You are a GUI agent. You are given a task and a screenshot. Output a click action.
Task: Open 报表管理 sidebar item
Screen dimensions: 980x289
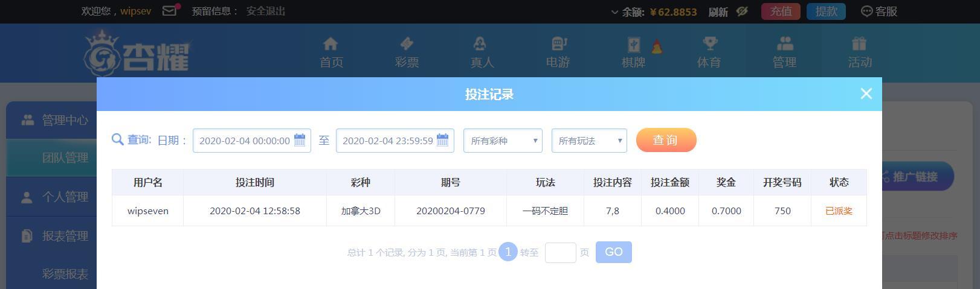51,236
